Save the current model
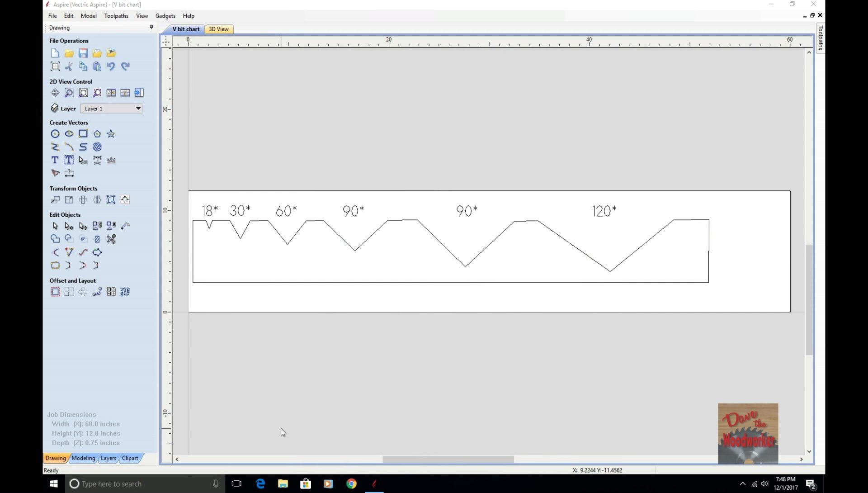 coord(83,53)
